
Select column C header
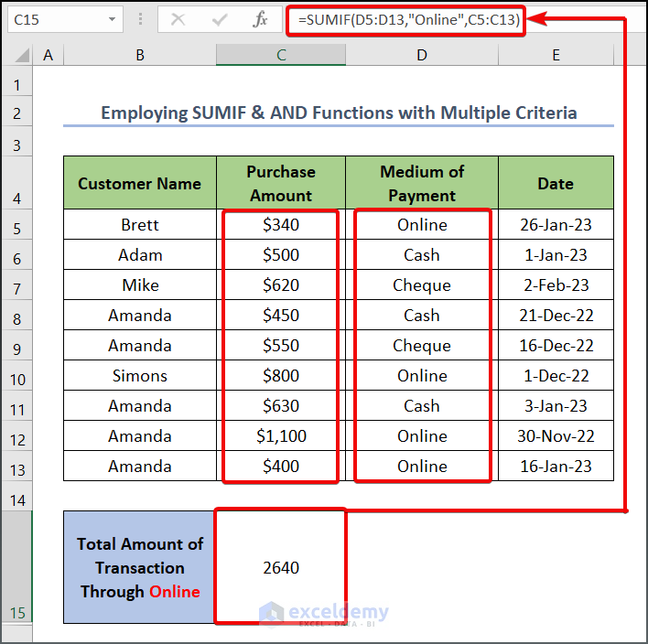pos(281,55)
